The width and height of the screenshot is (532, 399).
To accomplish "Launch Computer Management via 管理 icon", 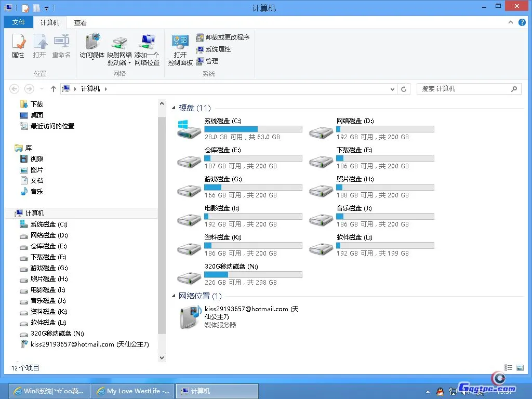I will coord(210,61).
